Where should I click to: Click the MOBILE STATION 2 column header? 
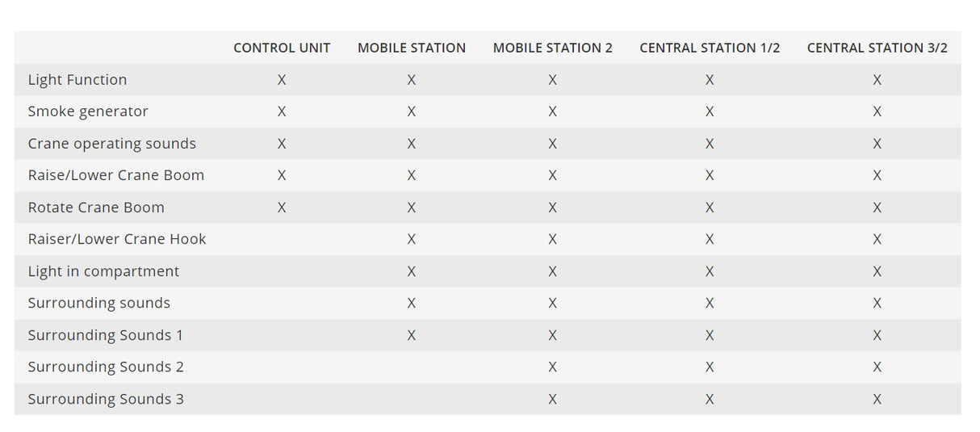552,48
